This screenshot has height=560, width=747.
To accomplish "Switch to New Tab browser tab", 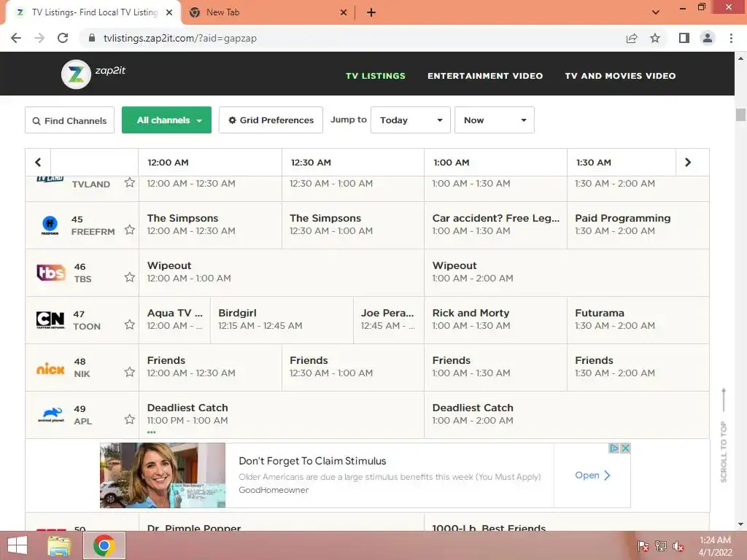I will point(268,12).
